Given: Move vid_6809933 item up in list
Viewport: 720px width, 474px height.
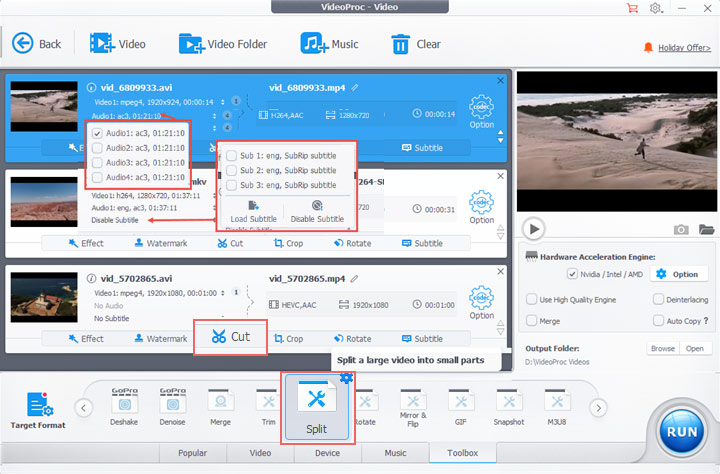Looking at the screenshot, I should pyautogui.click(x=501, y=132).
